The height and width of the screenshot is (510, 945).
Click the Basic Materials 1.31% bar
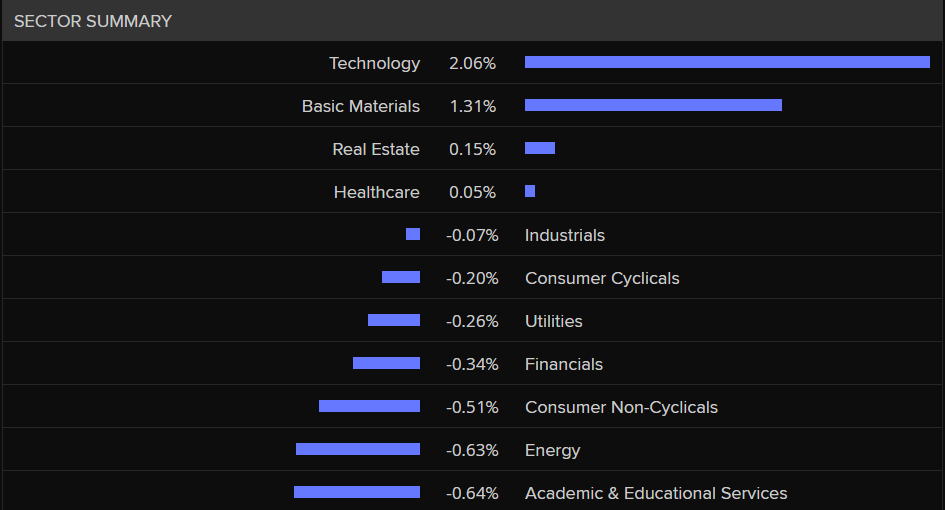pos(653,105)
